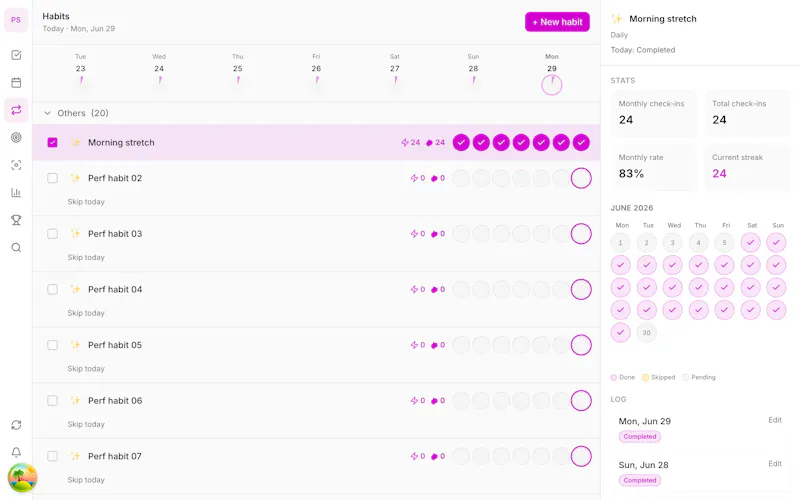Viewport: 800px width, 500px height.
Task: Click sparkle icon of Morning stretch row
Action: (76, 143)
